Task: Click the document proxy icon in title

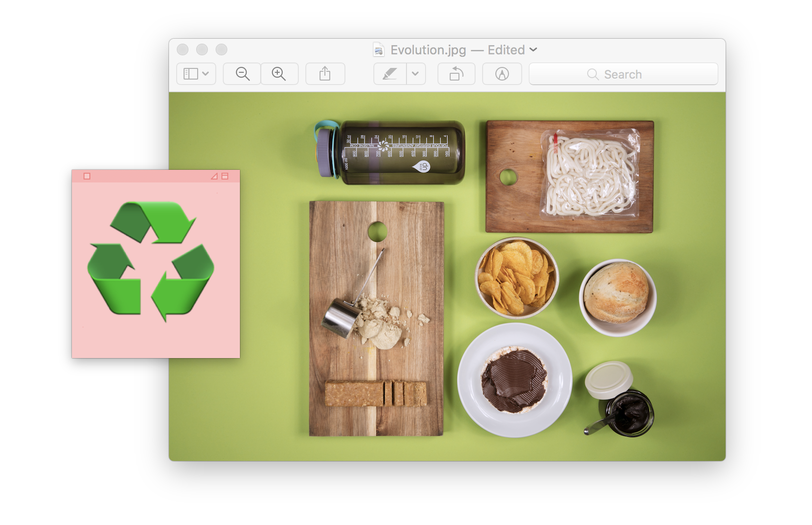Action: point(378,49)
